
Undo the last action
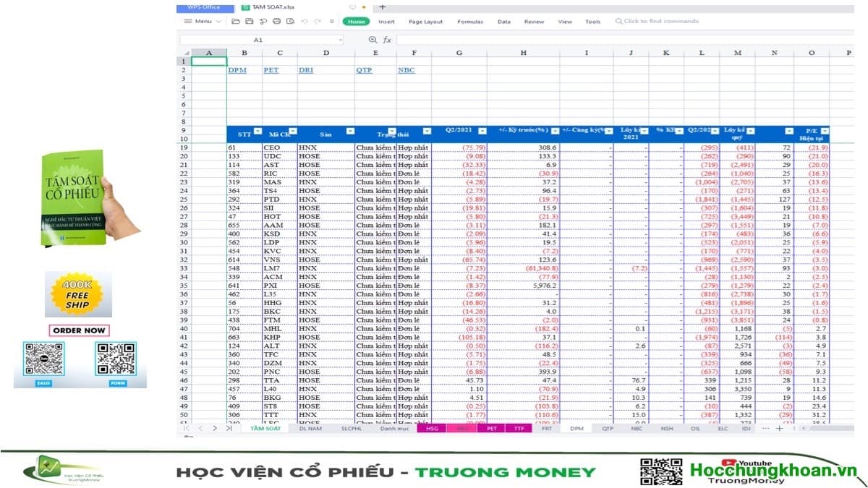point(305,22)
